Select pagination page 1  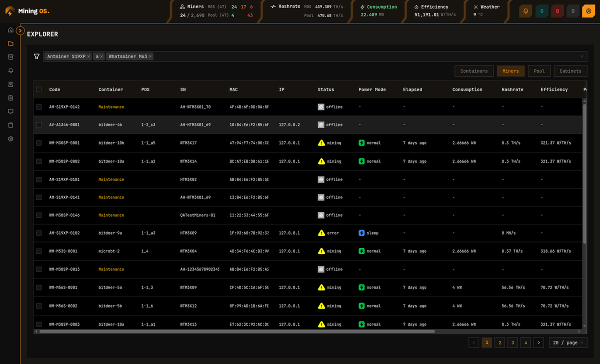click(486, 342)
